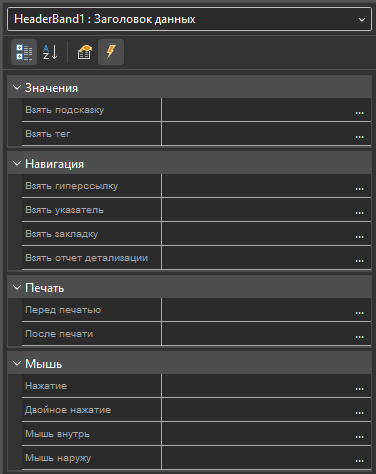This screenshot has height=474, width=376.
Task: Open ellipsis editor for Мышь наружу
Action: (359, 461)
